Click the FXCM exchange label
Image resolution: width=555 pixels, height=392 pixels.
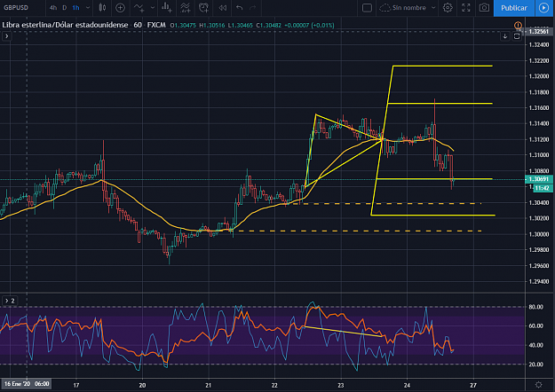[156, 25]
